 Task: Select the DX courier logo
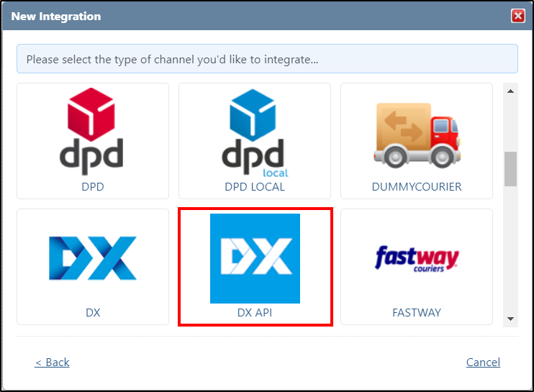[x=93, y=258]
